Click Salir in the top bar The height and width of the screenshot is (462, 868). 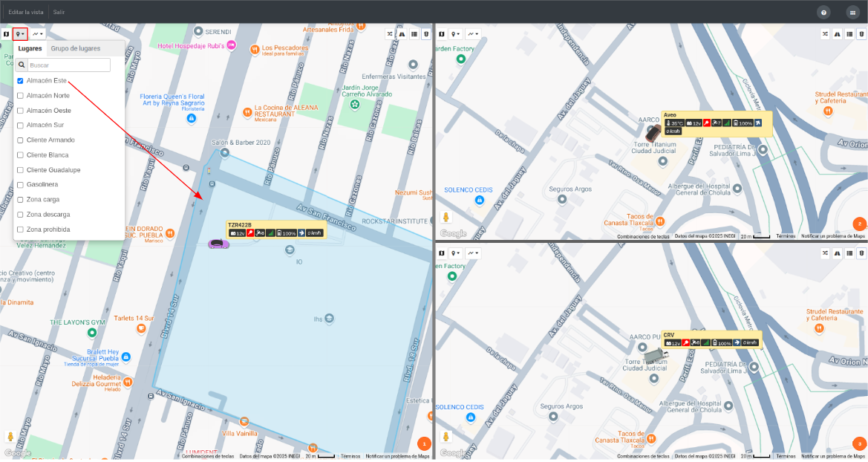coord(59,12)
